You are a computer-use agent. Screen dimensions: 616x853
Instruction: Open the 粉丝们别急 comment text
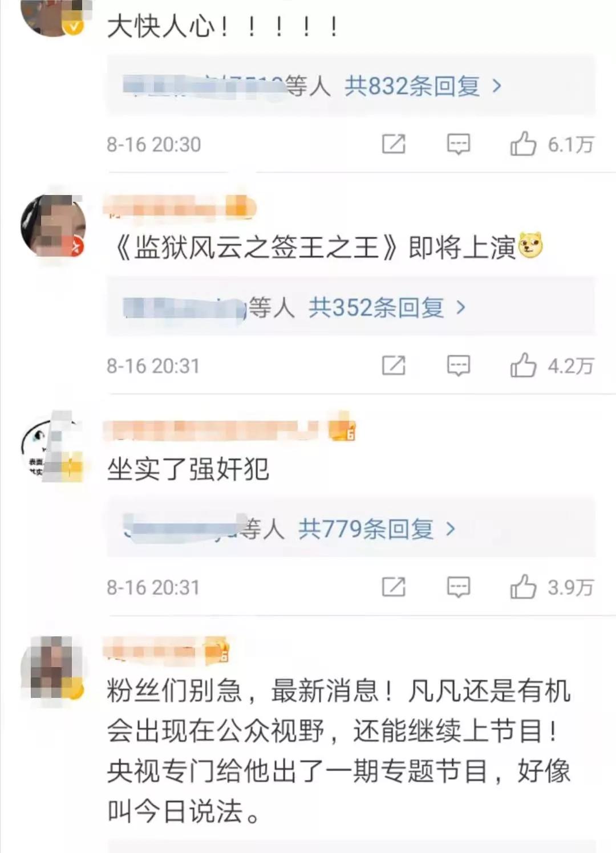339,750
